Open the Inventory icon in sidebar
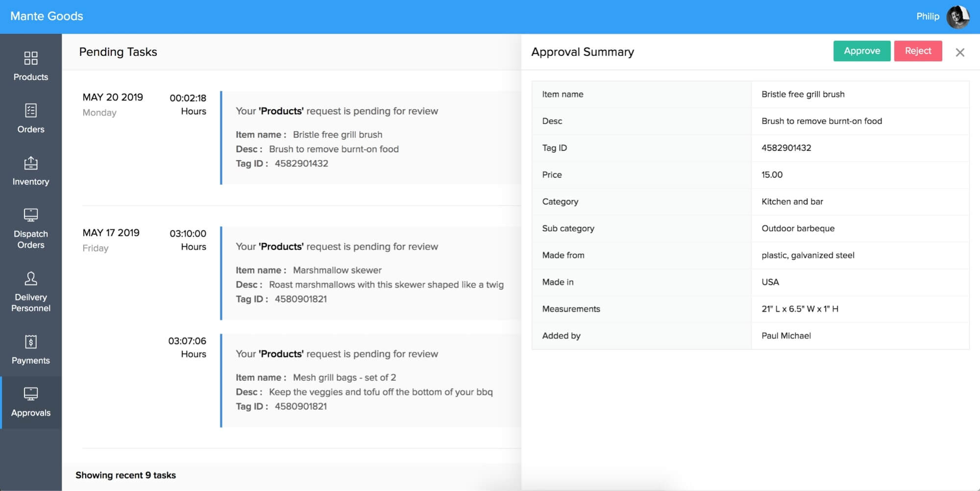The image size is (980, 491). tap(31, 163)
